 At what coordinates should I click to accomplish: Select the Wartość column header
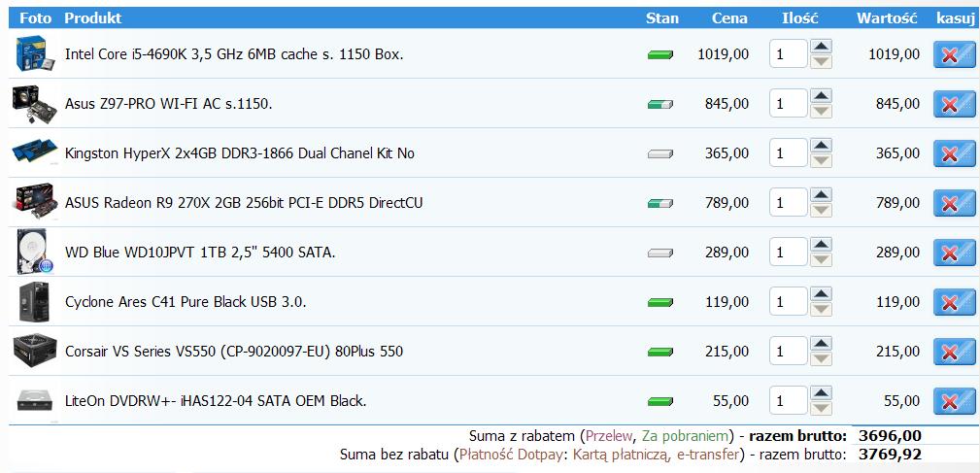tap(887, 18)
